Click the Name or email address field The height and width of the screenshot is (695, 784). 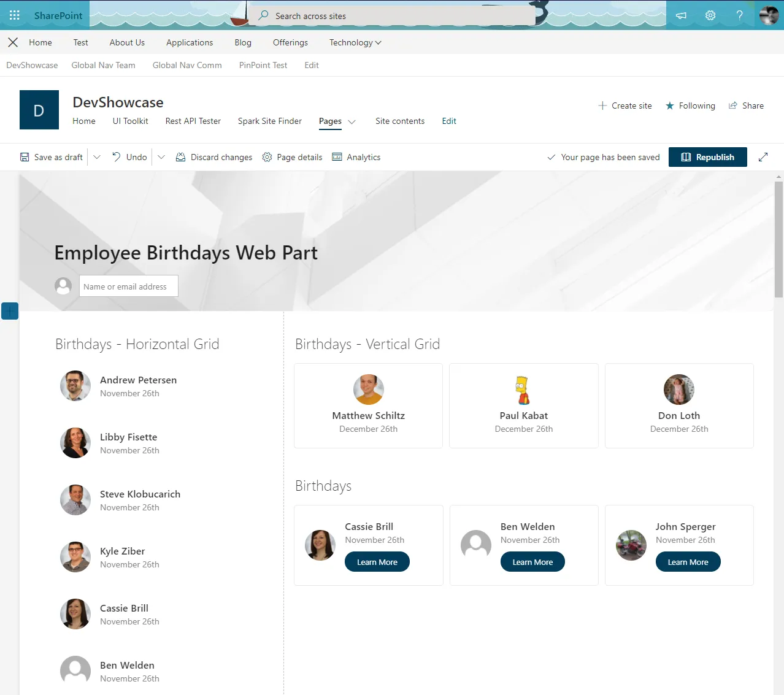tap(129, 286)
